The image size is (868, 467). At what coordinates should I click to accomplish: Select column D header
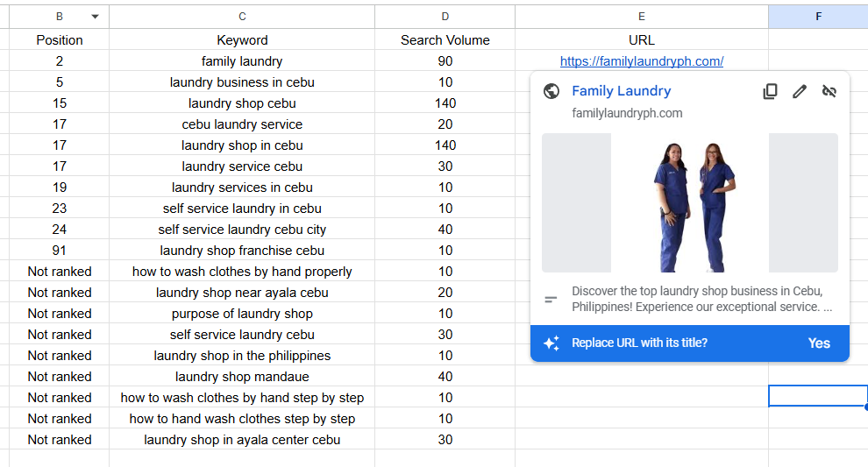[x=445, y=17]
